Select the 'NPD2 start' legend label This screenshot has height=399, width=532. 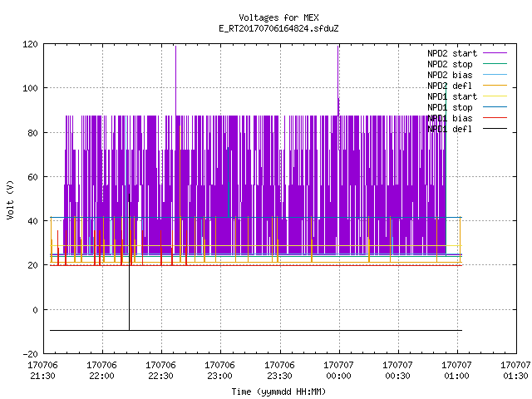tap(452, 53)
